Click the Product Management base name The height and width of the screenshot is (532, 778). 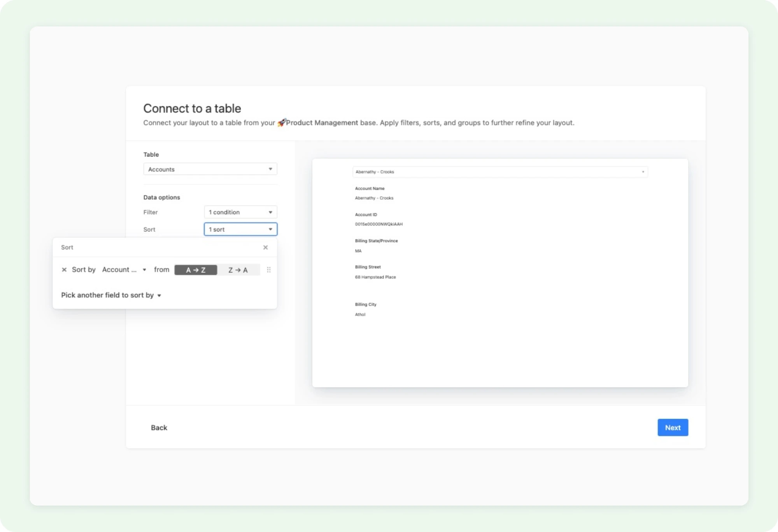tap(322, 122)
